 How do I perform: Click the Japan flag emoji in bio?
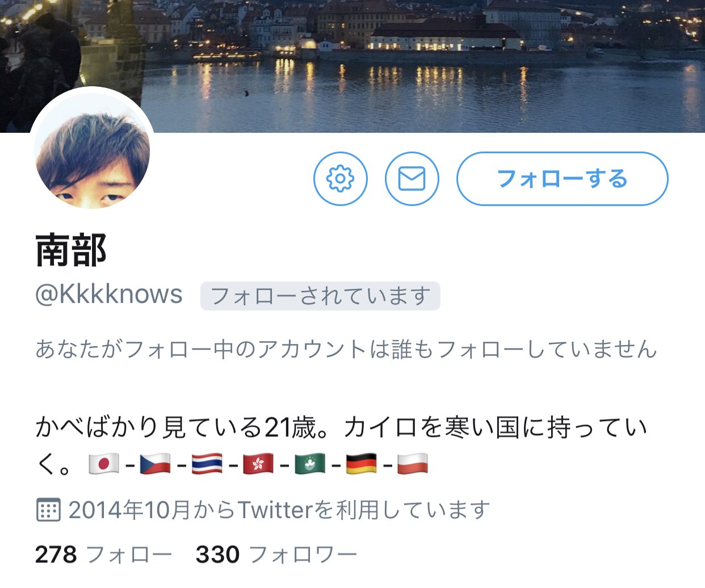click(x=104, y=464)
